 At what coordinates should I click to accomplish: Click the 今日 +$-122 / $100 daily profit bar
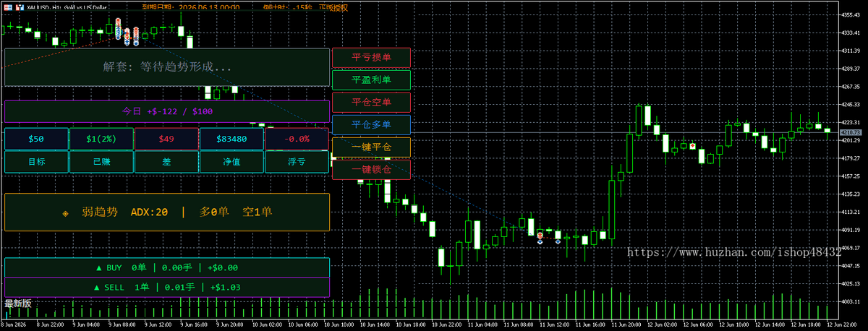[167, 111]
